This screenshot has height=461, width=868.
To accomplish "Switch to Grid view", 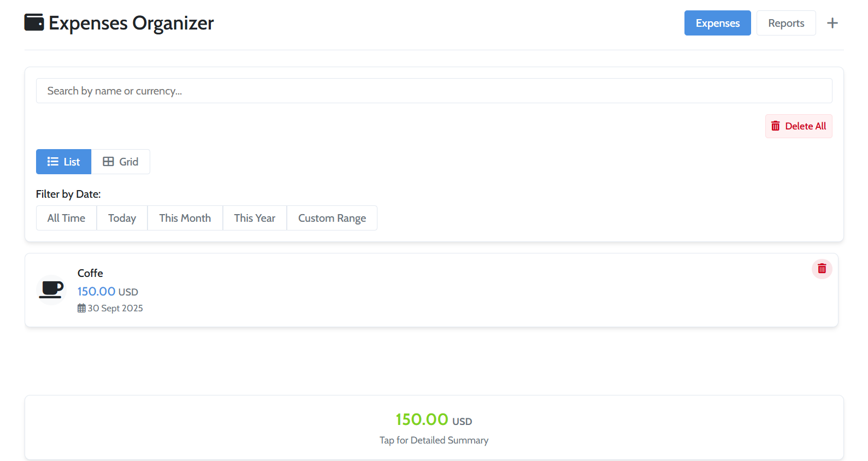I will [x=120, y=161].
